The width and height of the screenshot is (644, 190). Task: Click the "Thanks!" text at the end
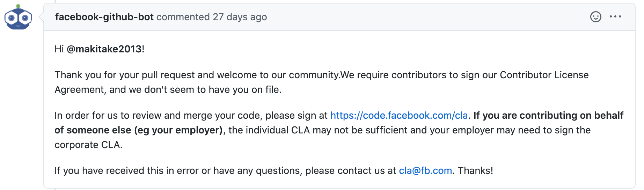tap(475, 170)
